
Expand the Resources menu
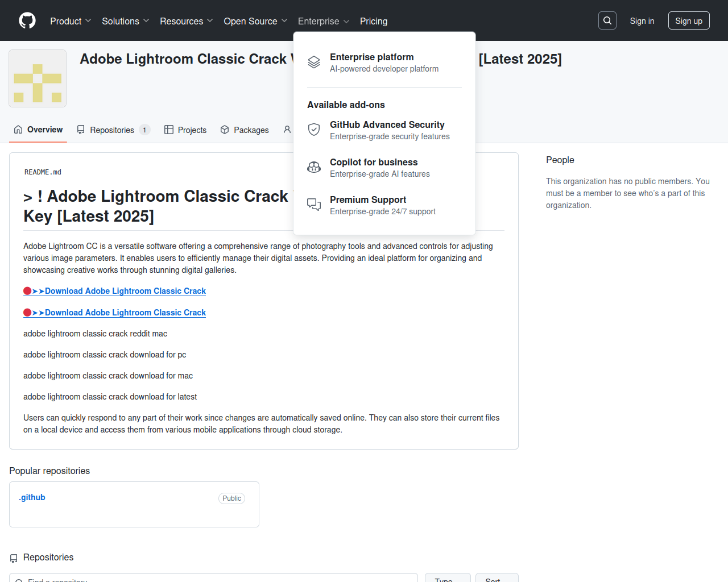[x=187, y=21]
